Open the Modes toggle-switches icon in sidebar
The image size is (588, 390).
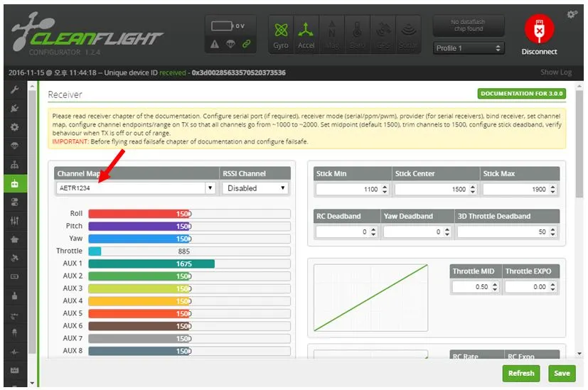tap(15, 202)
